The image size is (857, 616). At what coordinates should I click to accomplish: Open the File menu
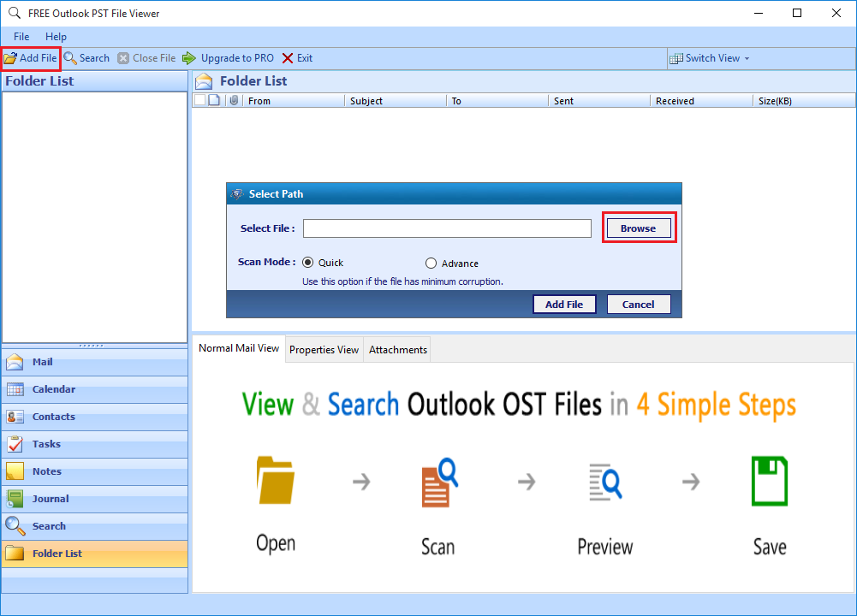pyautogui.click(x=21, y=37)
